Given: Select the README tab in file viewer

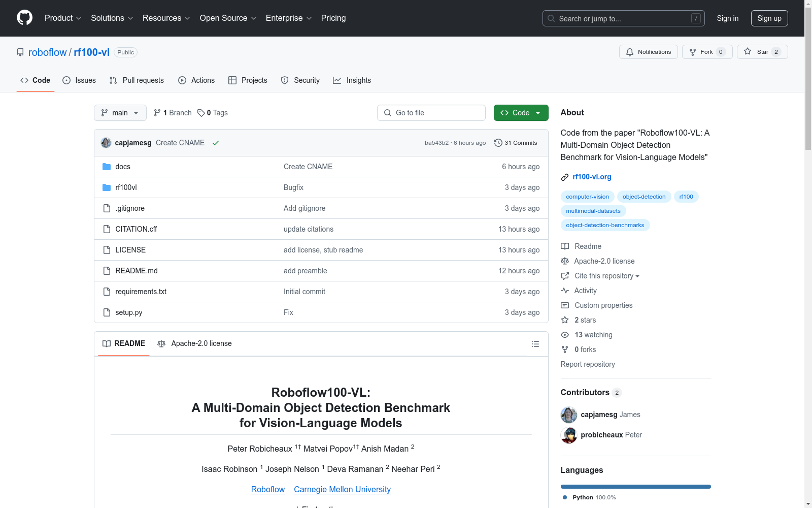Looking at the screenshot, I should pyautogui.click(x=124, y=344).
